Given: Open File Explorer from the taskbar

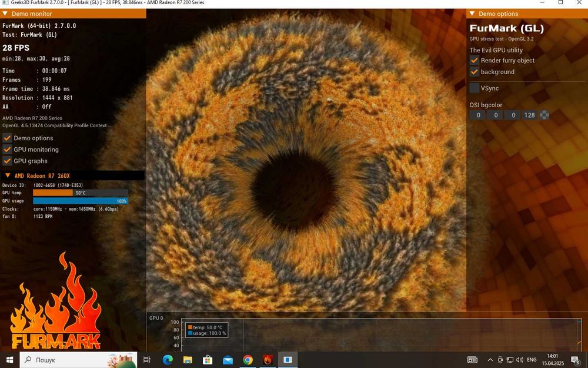Looking at the screenshot, I should [188, 360].
